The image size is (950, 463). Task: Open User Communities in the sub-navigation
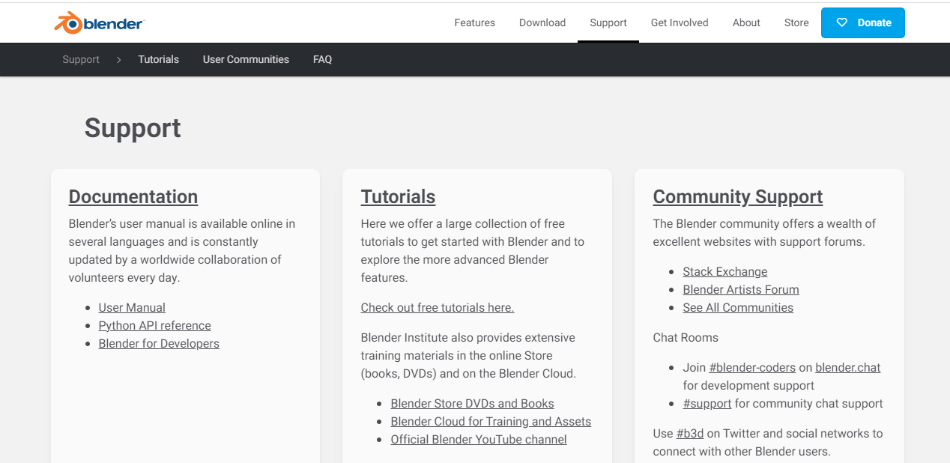pyautogui.click(x=246, y=59)
